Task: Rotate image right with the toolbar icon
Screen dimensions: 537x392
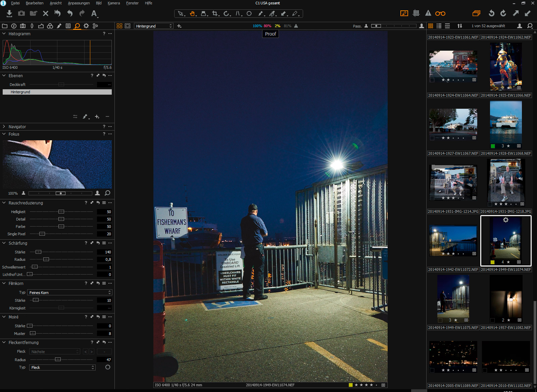Action: [503, 13]
